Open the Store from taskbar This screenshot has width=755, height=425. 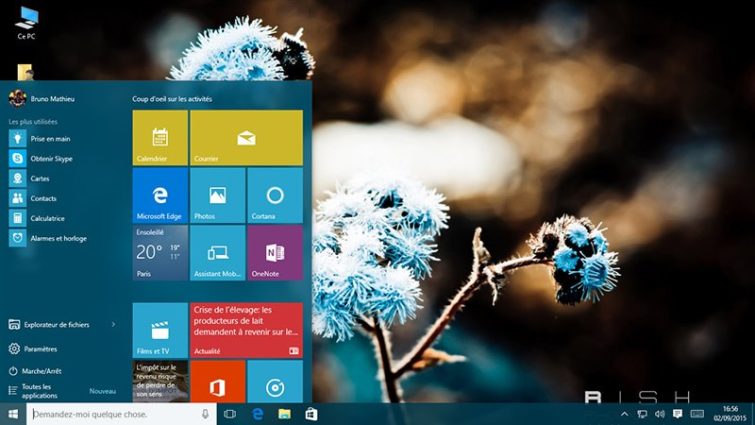pos(312,414)
